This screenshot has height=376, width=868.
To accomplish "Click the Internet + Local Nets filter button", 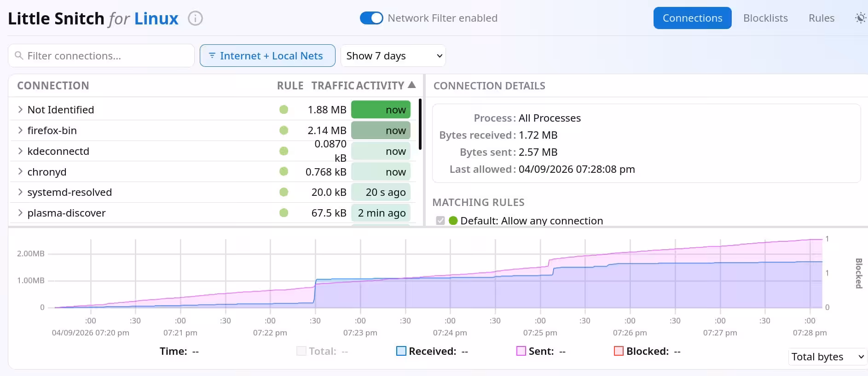I will coord(267,56).
